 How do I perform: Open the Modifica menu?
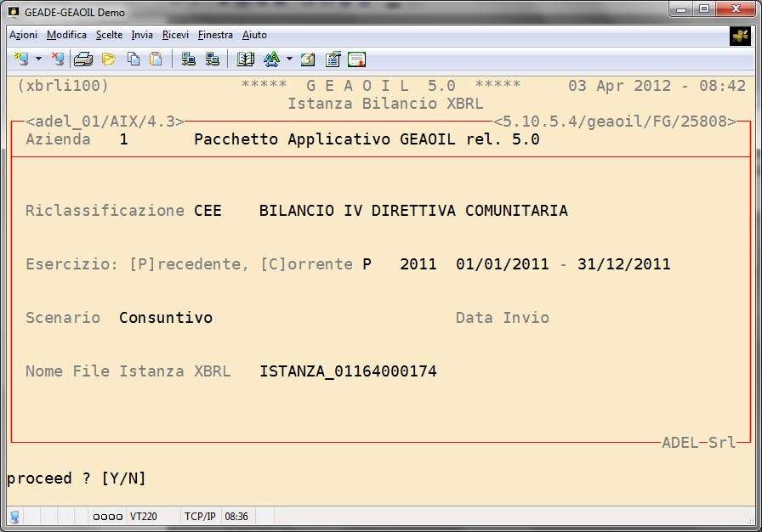(x=66, y=35)
